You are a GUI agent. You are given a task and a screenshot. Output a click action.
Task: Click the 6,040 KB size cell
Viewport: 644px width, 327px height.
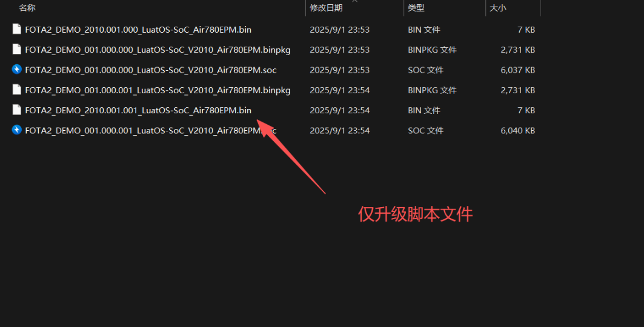coord(518,130)
